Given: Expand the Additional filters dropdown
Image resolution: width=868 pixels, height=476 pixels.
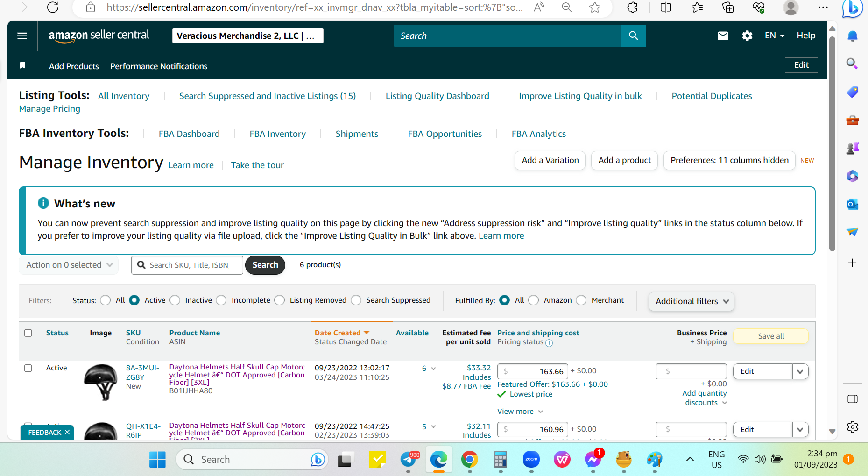Looking at the screenshot, I should click(x=691, y=301).
